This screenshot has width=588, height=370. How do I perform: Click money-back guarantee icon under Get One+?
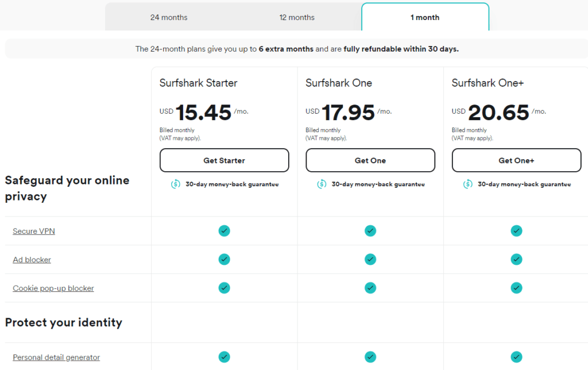(467, 184)
